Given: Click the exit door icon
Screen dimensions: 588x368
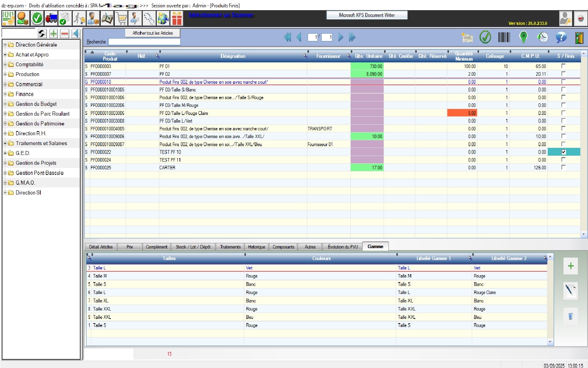Looking at the screenshot, I should click(x=579, y=38).
